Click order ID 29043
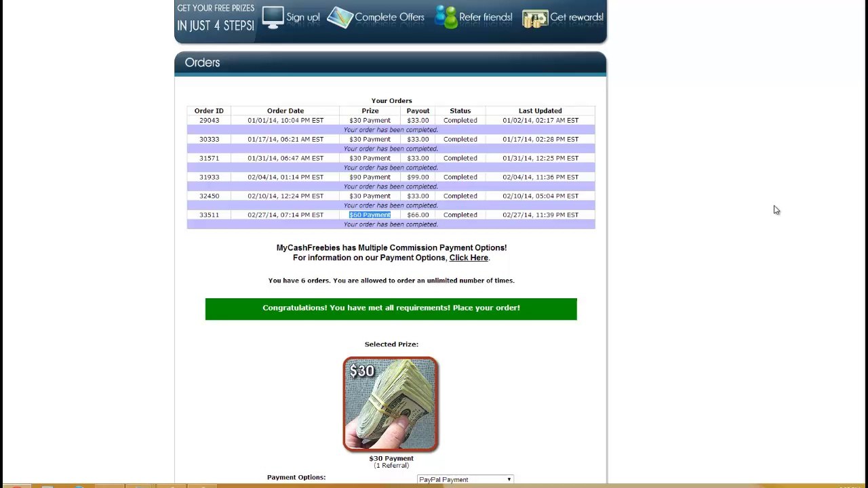868x488 pixels. click(209, 120)
